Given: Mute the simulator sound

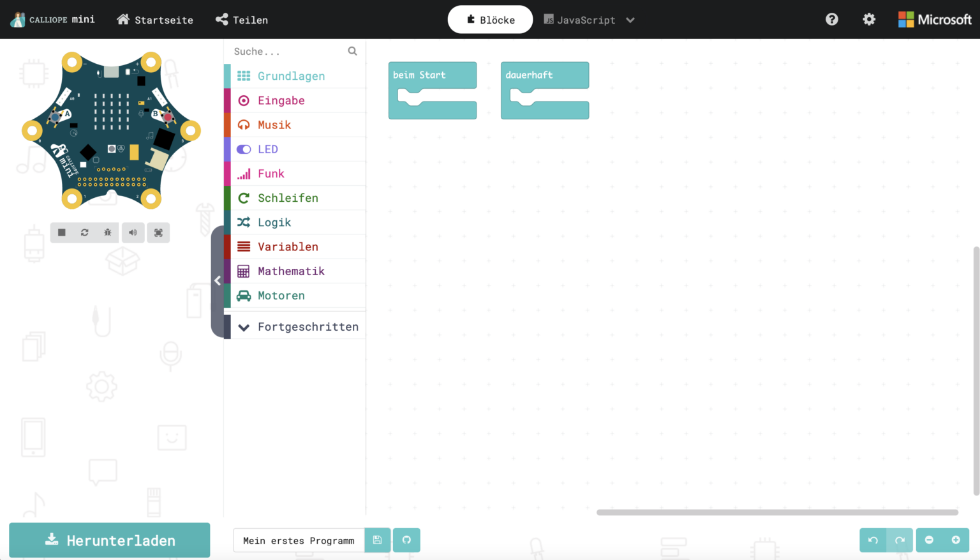Looking at the screenshot, I should [133, 232].
